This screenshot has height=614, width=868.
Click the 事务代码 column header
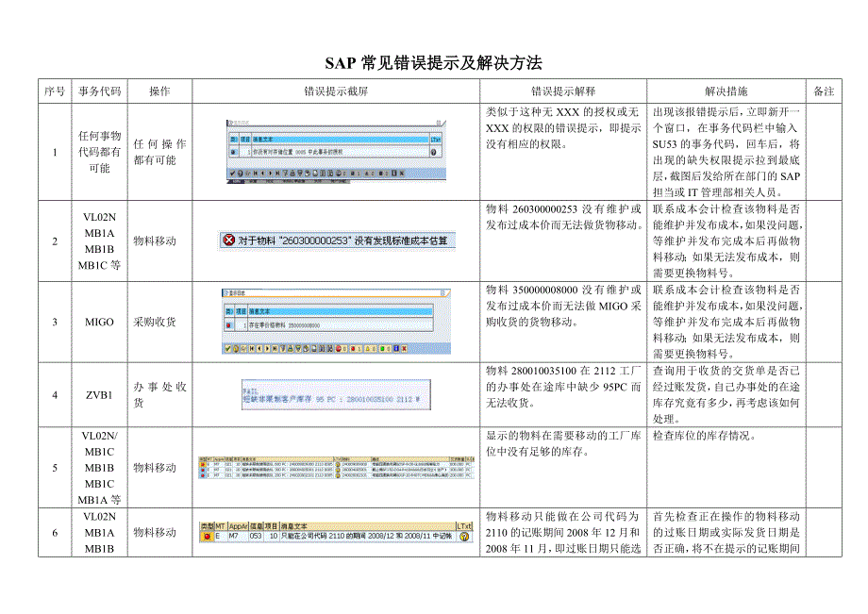point(99,92)
